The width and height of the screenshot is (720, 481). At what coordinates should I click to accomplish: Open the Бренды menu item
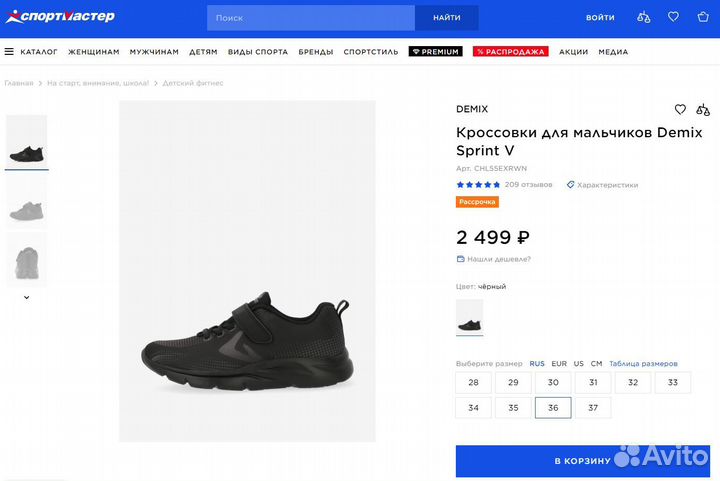[x=315, y=52]
